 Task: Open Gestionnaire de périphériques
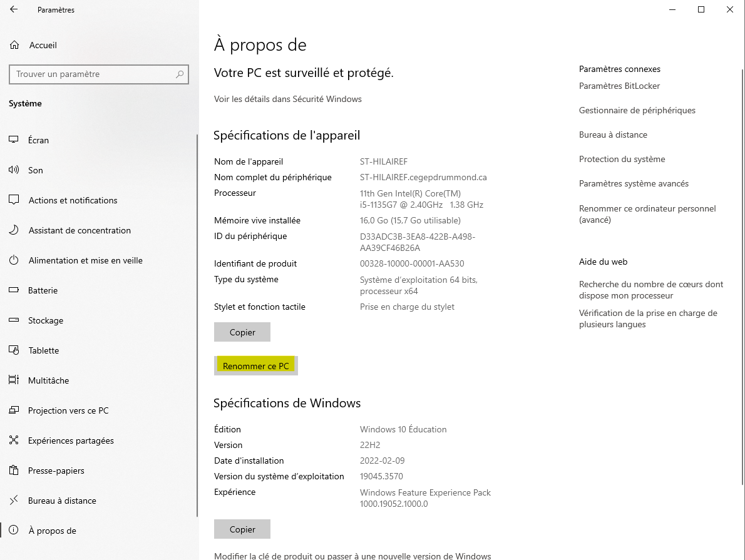[x=637, y=110]
